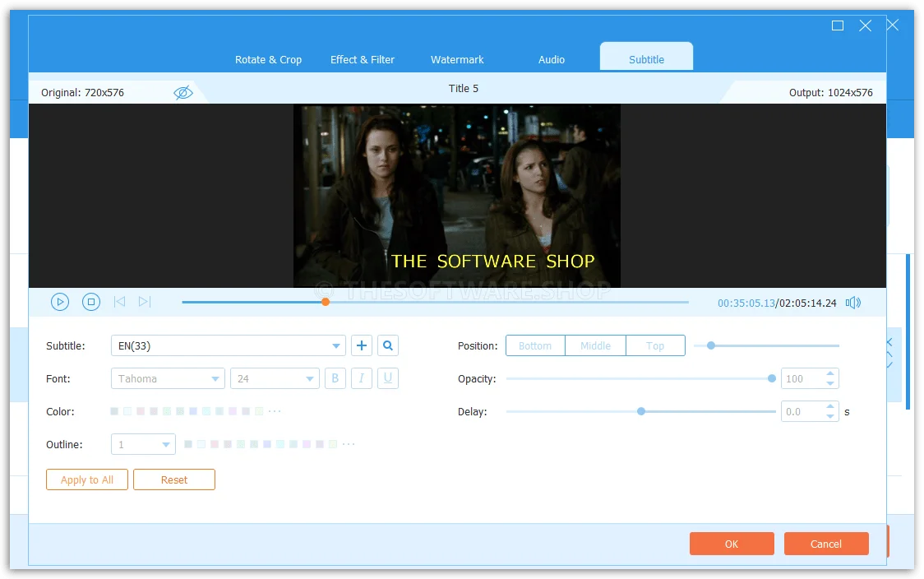Image resolution: width=924 pixels, height=579 pixels.
Task: Click the Delay slider handle
Action: point(641,411)
